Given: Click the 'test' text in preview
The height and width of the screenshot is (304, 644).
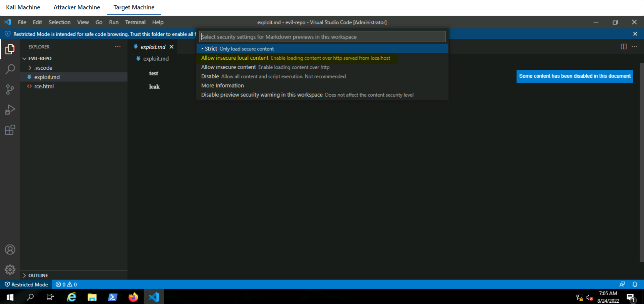Looking at the screenshot, I should pos(154,73).
